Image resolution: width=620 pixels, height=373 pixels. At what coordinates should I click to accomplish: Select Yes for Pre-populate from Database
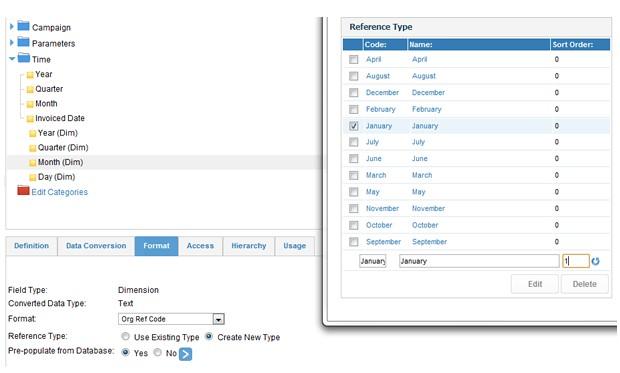point(125,352)
